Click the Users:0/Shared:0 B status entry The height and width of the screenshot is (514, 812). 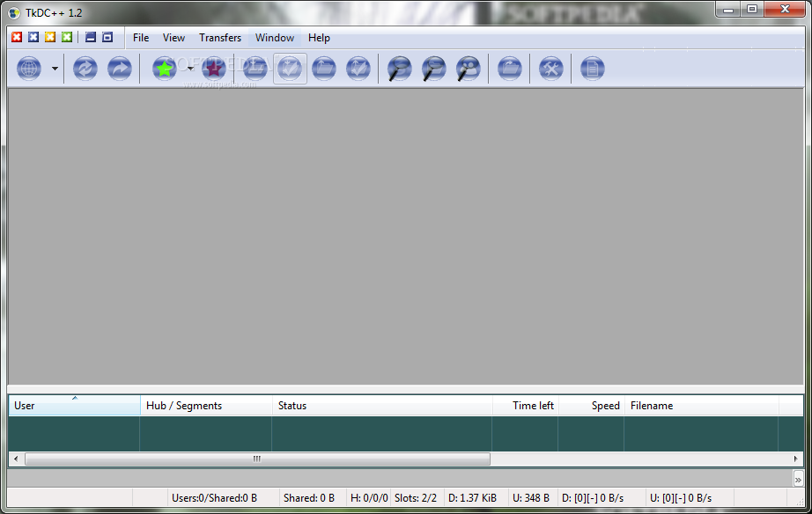[x=214, y=498]
